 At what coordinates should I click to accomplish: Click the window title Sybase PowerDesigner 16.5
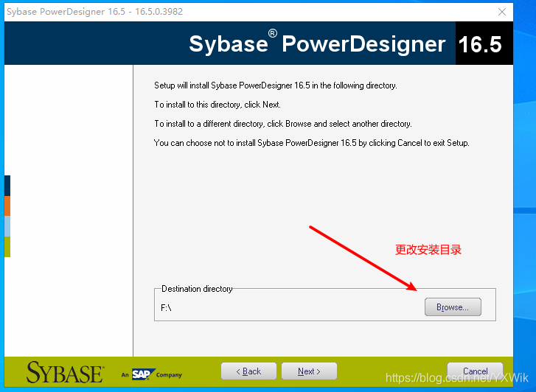pyautogui.click(x=94, y=12)
